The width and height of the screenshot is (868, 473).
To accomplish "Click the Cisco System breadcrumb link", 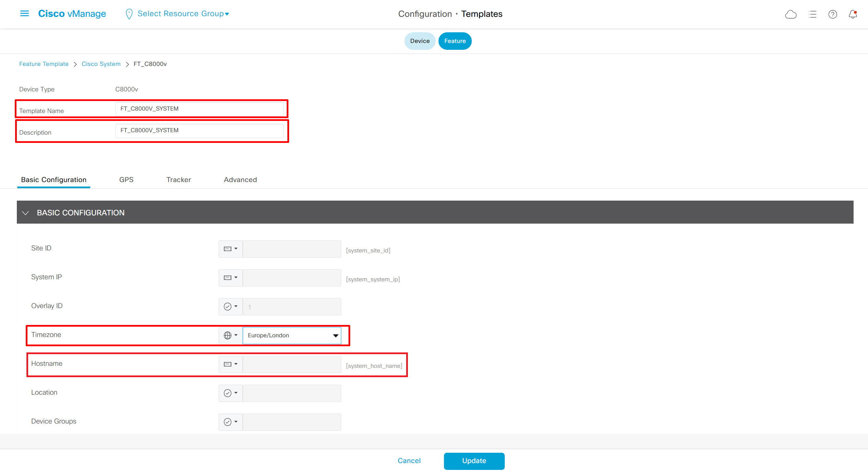I will pyautogui.click(x=101, y=64).
